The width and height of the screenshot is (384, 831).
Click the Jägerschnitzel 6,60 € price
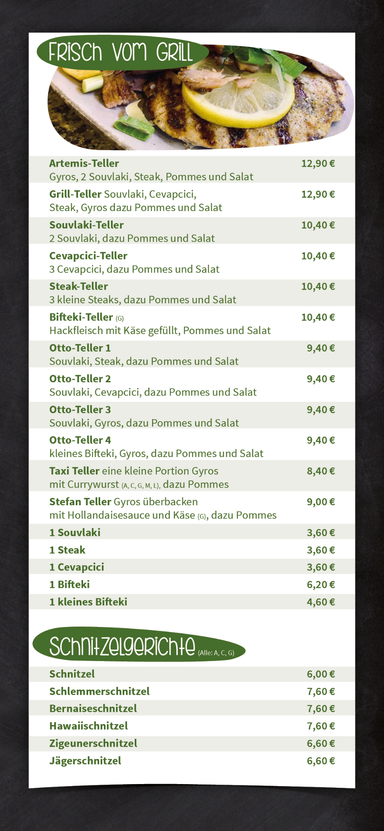tap(320, 761)
